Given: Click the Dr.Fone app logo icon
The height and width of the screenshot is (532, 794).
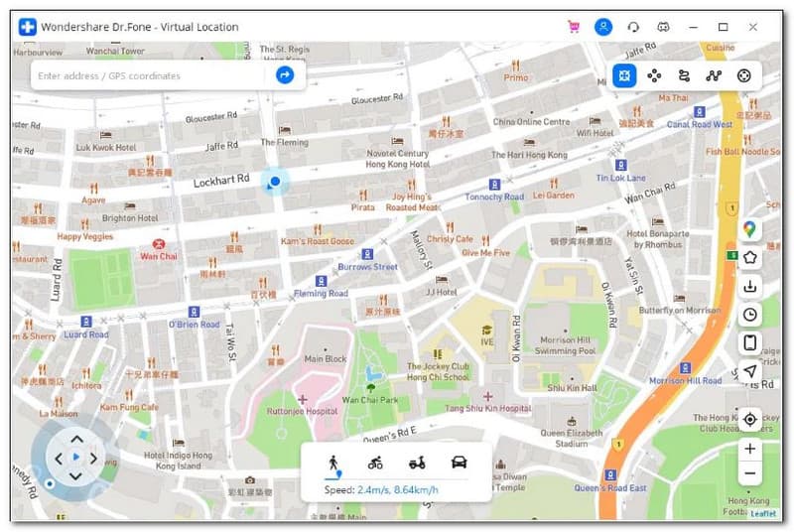Looking at the screenshot, I should point(28,27).
